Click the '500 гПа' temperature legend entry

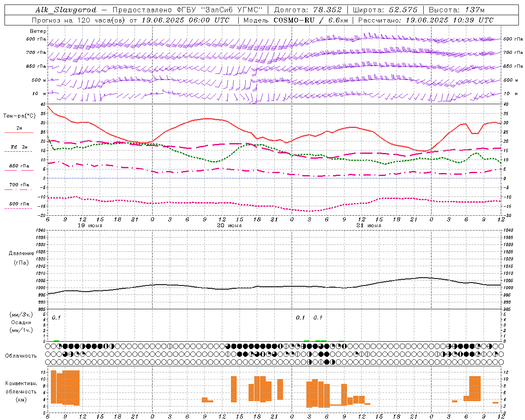pyautogui.click(x=19, y=204)
